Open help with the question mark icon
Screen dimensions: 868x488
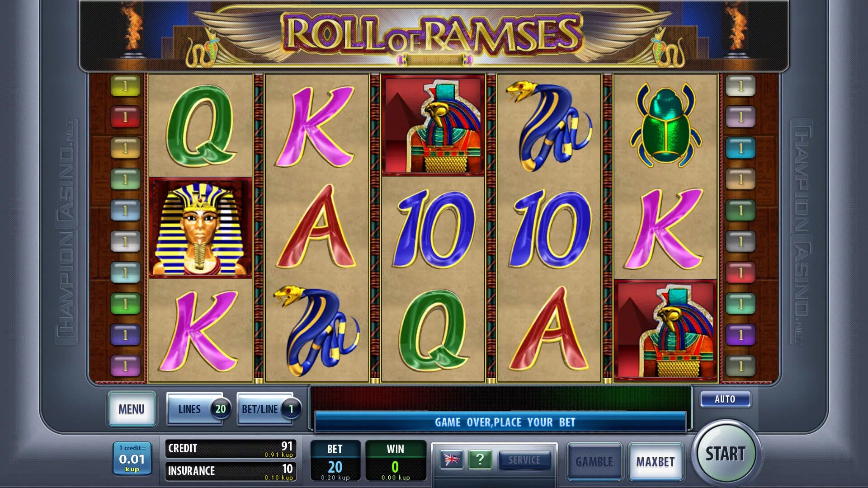point(480,460)
